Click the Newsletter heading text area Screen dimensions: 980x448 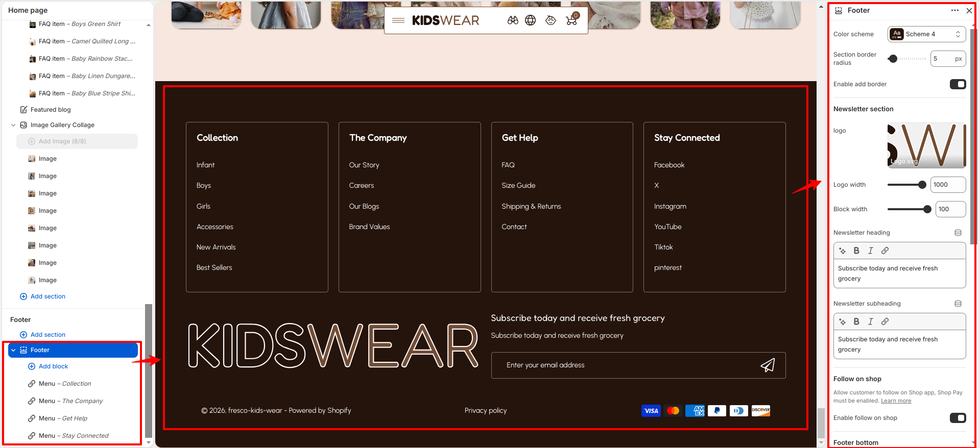(899, 273)
